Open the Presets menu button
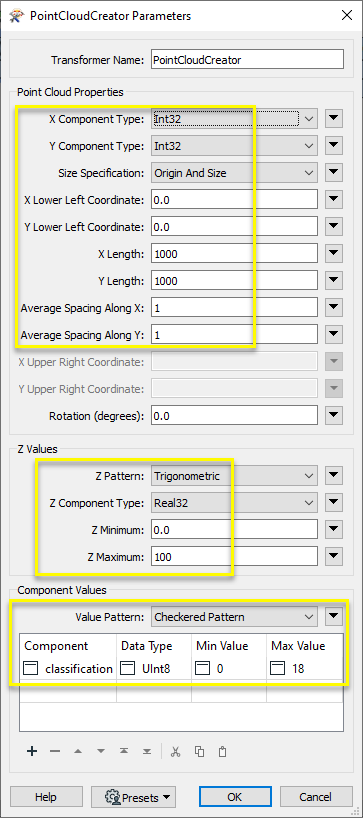This screenshot has width=363, height=818. coord(133,797)
